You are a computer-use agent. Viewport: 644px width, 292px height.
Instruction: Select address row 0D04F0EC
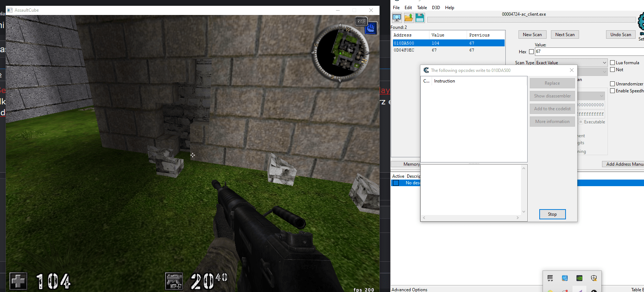(448, 50)
